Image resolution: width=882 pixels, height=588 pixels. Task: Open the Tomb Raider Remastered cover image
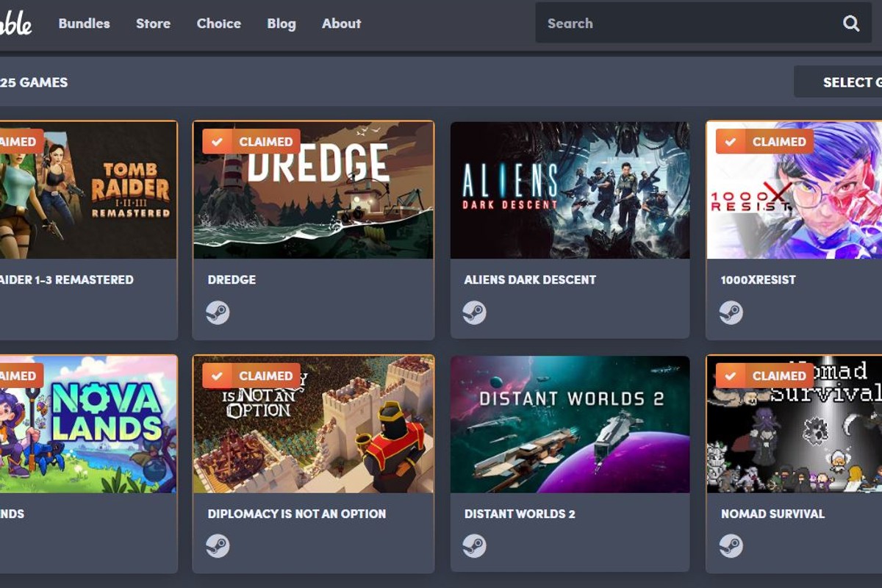pyautogui.click(x=88, y=190)
